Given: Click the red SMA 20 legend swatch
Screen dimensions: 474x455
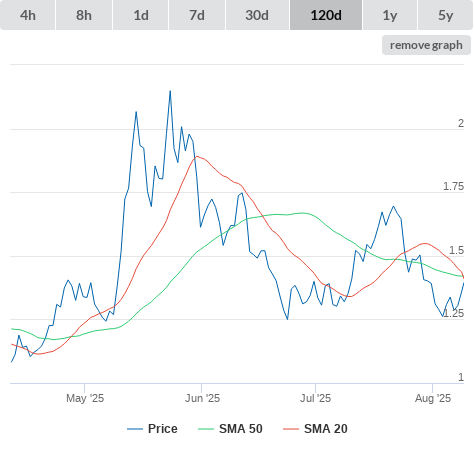Looking at the screenshot, I should [291, 429].
